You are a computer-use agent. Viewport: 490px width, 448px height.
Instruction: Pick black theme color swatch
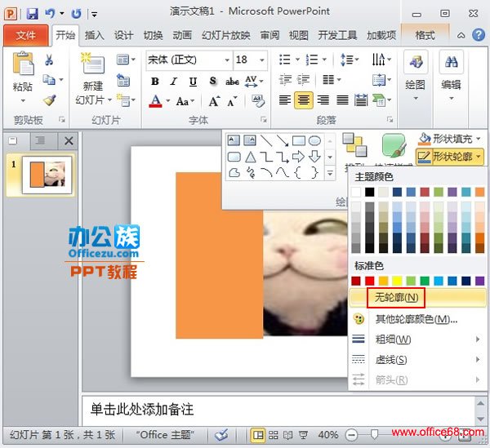(369, 192)
